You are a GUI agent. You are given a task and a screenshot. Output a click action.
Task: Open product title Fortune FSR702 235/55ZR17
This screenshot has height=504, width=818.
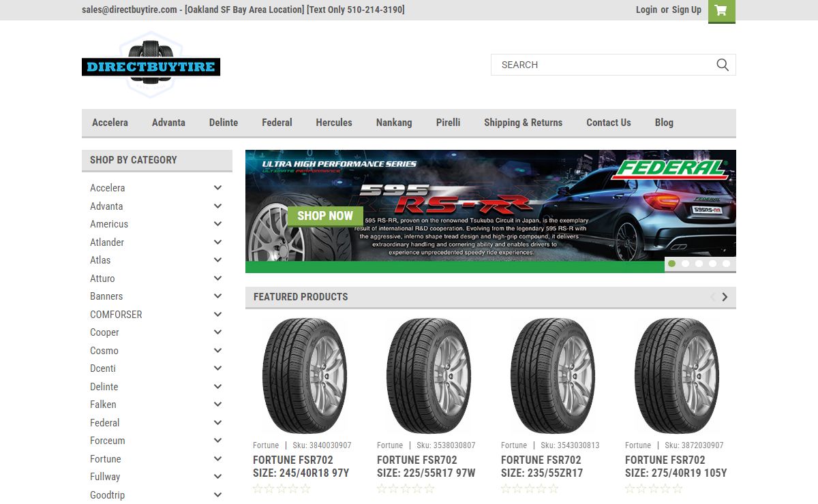click(x=542, y=467)
